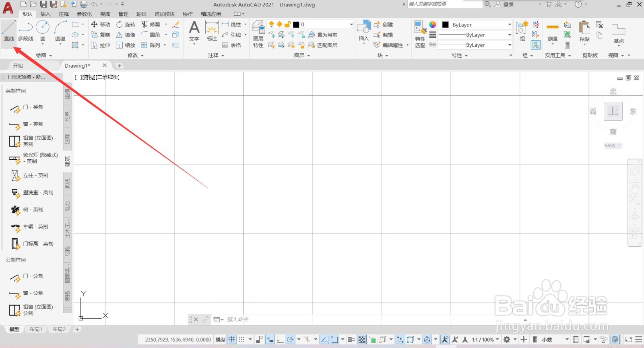Select the 标注 dimension tool
The image size is (644, 348).
[212, 31]
